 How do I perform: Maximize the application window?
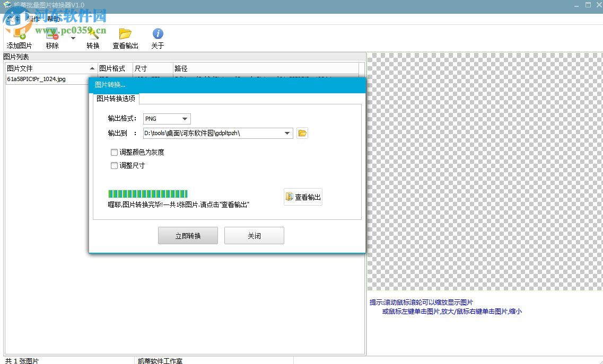pos(588,5)
